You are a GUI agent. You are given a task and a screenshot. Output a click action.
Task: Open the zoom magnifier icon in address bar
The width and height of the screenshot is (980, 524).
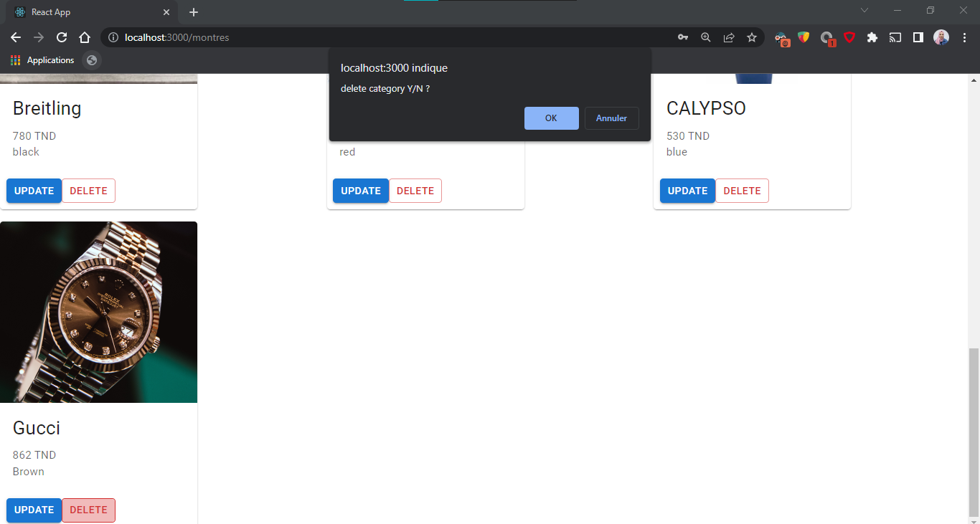[706, 37]
